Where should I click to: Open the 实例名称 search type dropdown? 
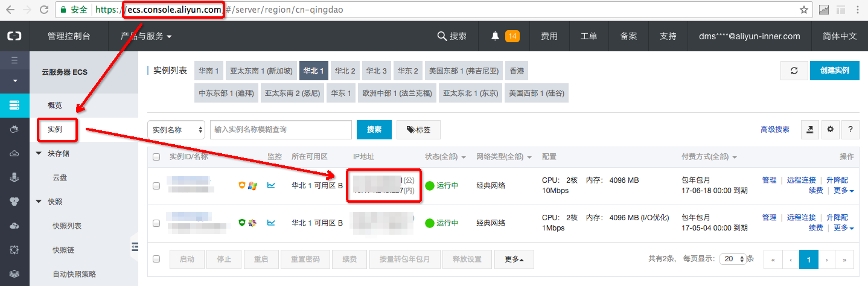[x=176, y=129]
